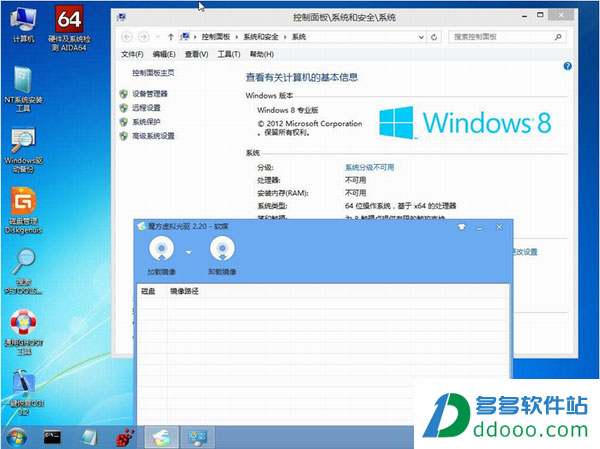Open the Windows驱动备份 desktop icon
600x449 pixels.
click(x=23, y=150)
